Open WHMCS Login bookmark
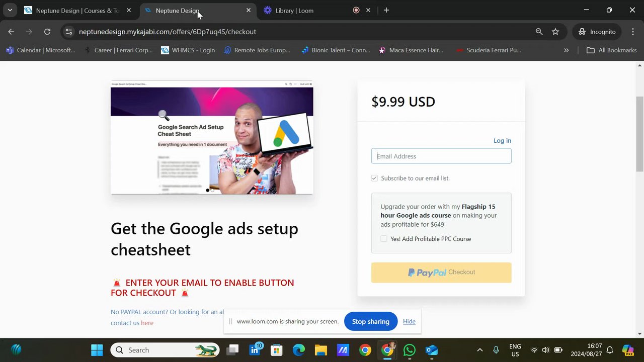This screenshot has height=362, width=644. click(x=188, y=50)
